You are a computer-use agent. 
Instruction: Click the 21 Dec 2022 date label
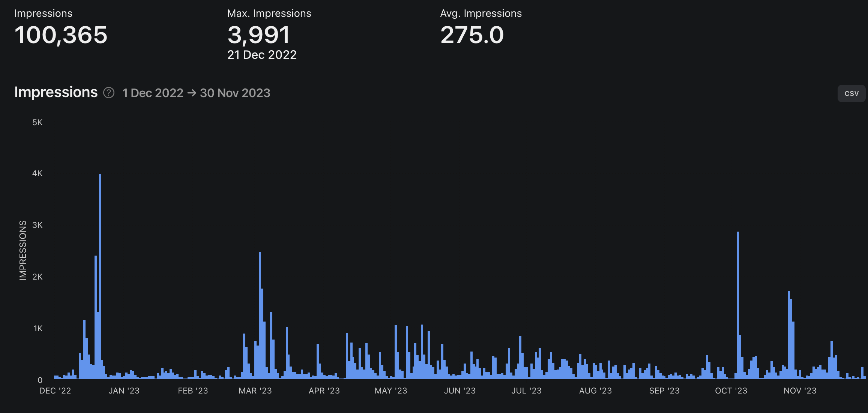(x=262, y=55)
